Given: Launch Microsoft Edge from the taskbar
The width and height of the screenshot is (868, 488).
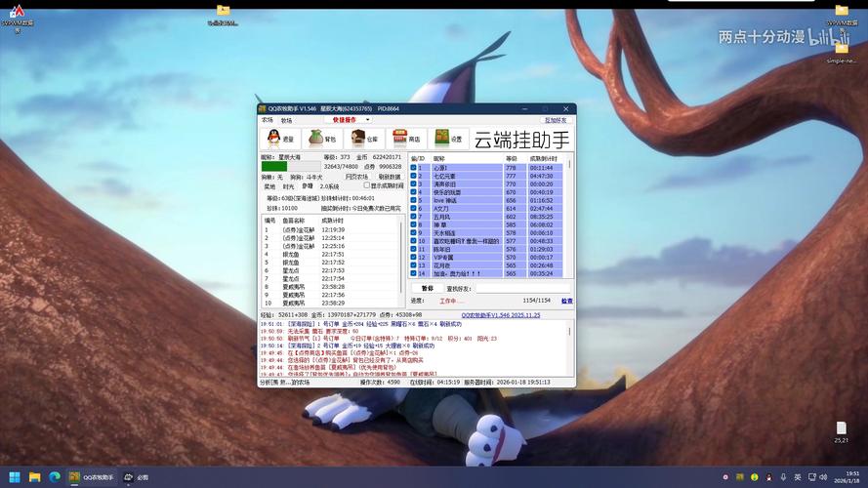Looking at the screenshot, I should tap(55, 477).
